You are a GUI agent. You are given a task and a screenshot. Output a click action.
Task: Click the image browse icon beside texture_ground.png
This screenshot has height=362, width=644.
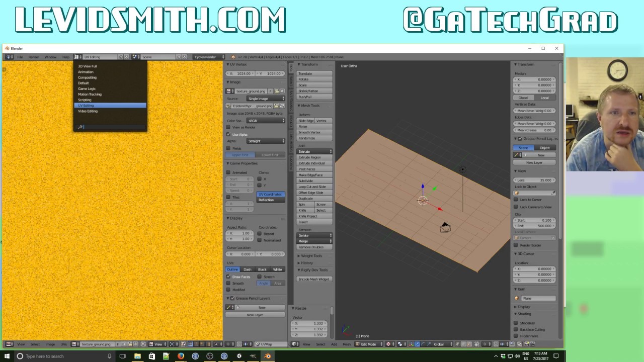click(x=229, y=91)
